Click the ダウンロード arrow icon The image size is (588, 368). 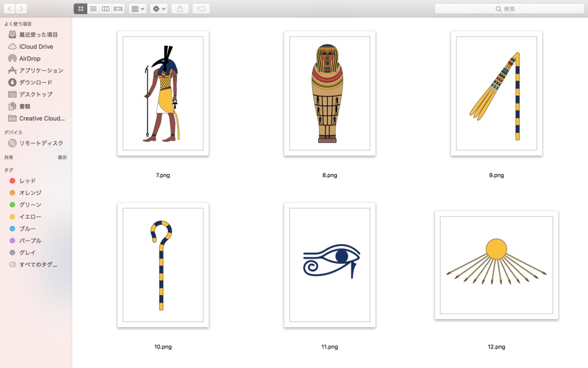pos(13,82)
